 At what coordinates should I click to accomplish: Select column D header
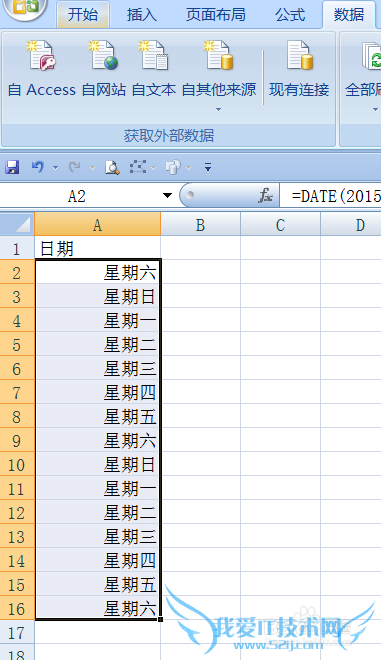point(351,225)
